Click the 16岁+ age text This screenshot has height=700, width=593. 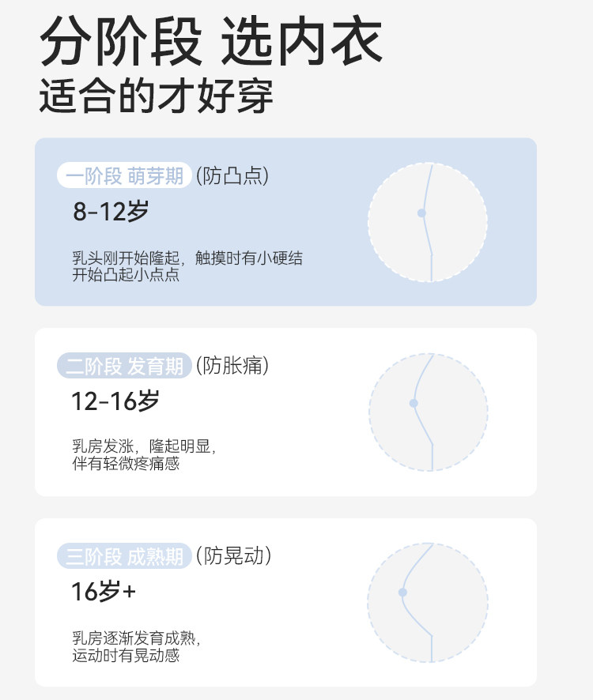click(104, 591)
